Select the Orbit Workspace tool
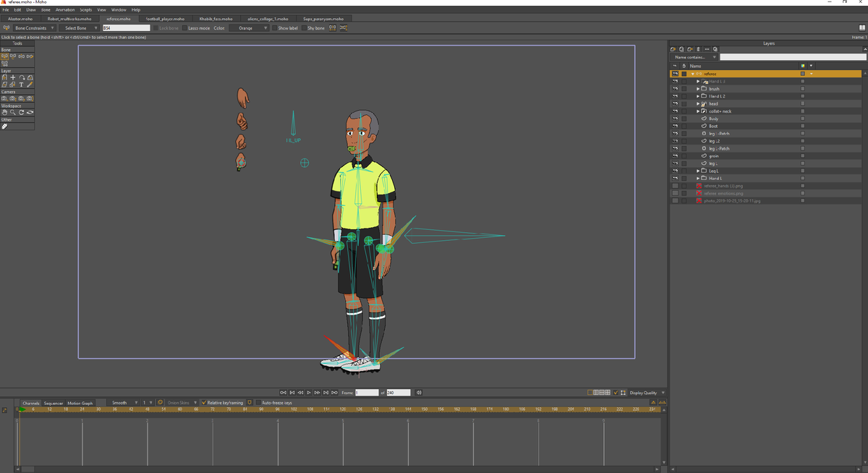Screen dimensions: 868x473 (30, 112)
